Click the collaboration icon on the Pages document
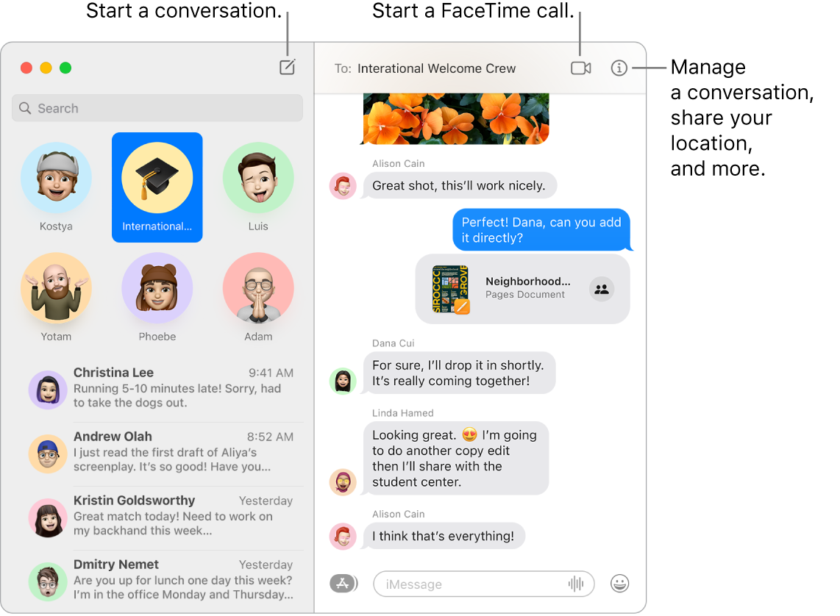 pyautogui.click(x=602, y=289)
